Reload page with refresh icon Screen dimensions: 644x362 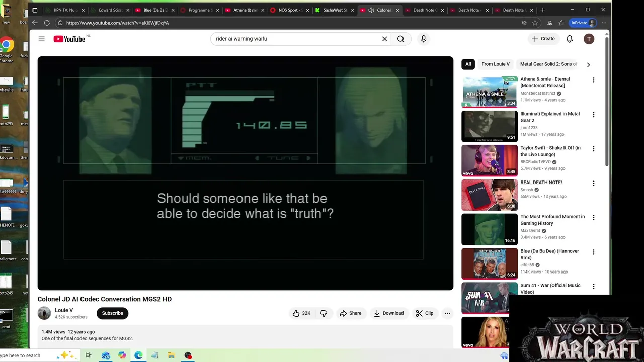(x=47, y=23)
